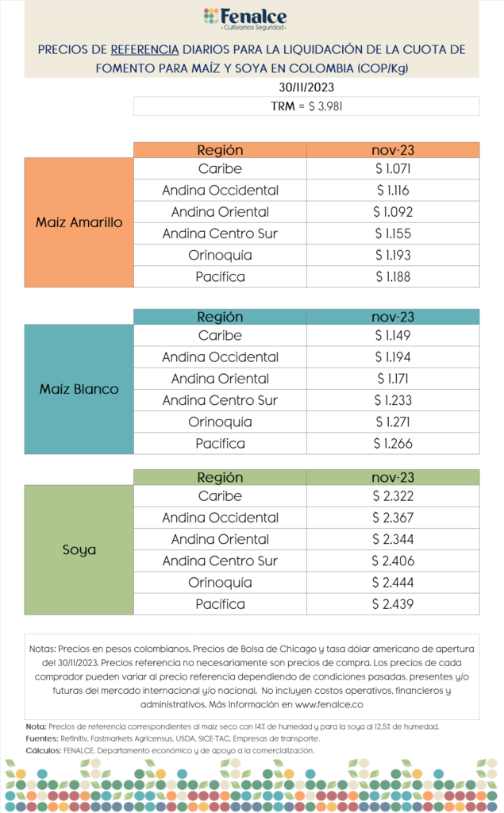Click the green nov-23 column header
504x813 pixels.
tap(393, 477)
